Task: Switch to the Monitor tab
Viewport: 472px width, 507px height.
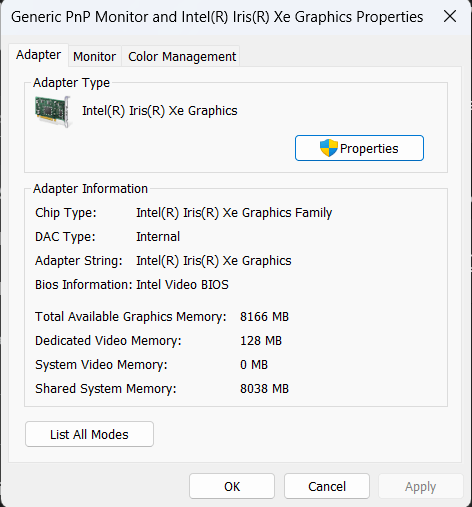Action: coord(95,56)
